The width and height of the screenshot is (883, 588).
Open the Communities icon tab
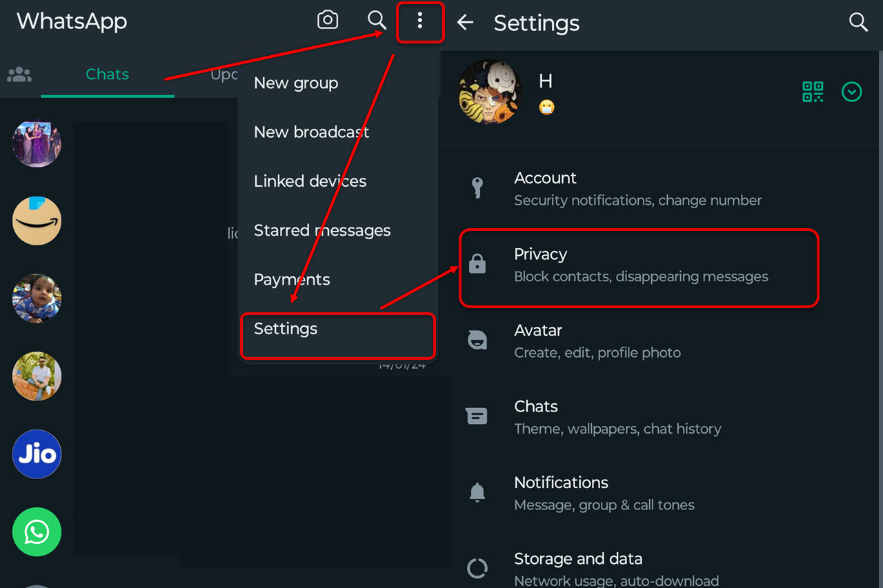(19, 74)
